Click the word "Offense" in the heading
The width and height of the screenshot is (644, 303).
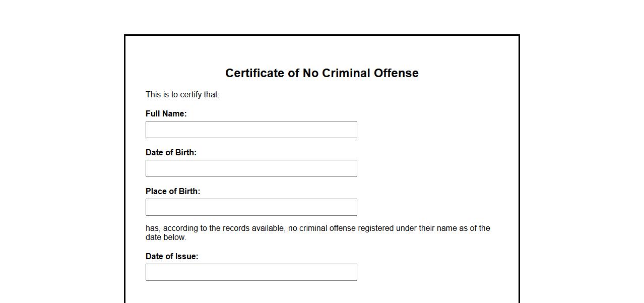click(396, 73)
